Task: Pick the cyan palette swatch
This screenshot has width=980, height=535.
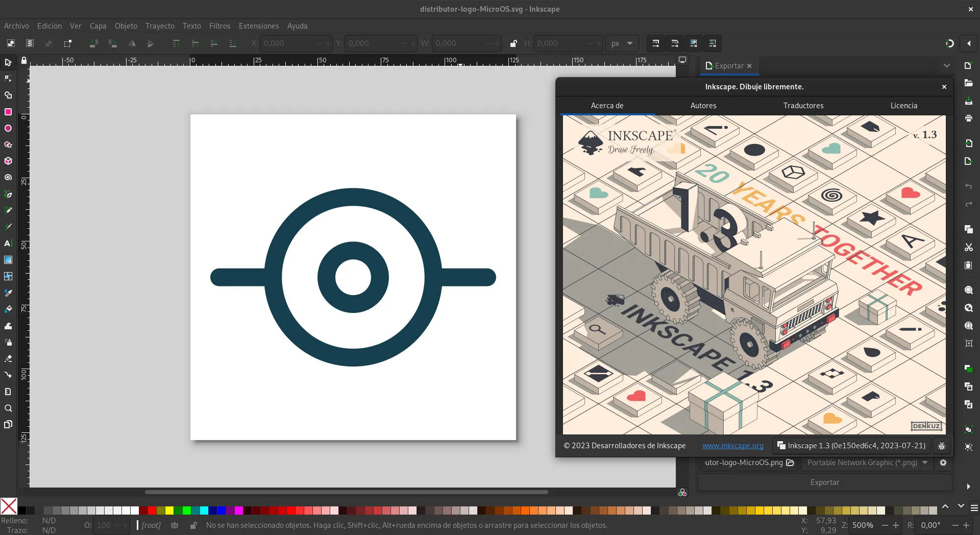Action: 204,510
